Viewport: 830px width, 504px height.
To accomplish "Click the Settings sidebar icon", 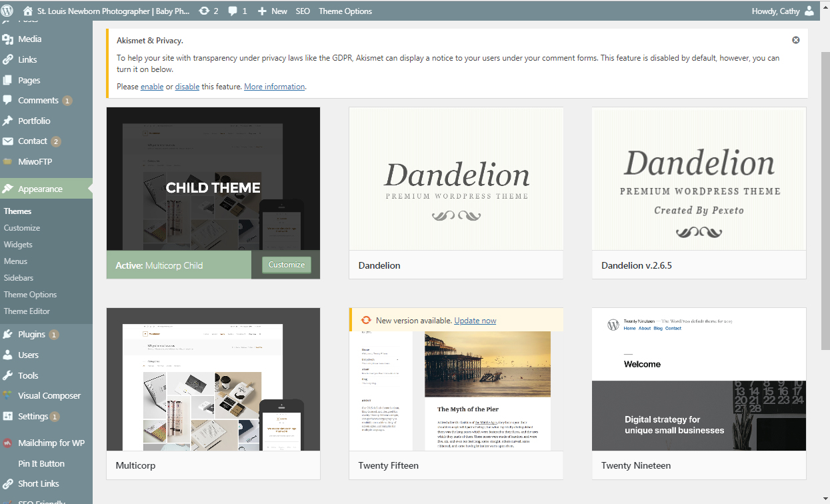I will 8,416.
